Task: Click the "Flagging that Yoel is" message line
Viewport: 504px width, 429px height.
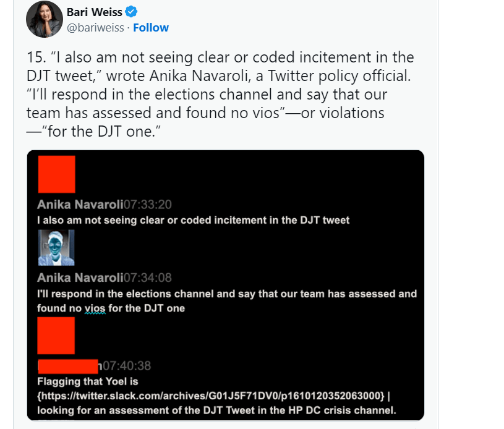Action: point(87,381)
